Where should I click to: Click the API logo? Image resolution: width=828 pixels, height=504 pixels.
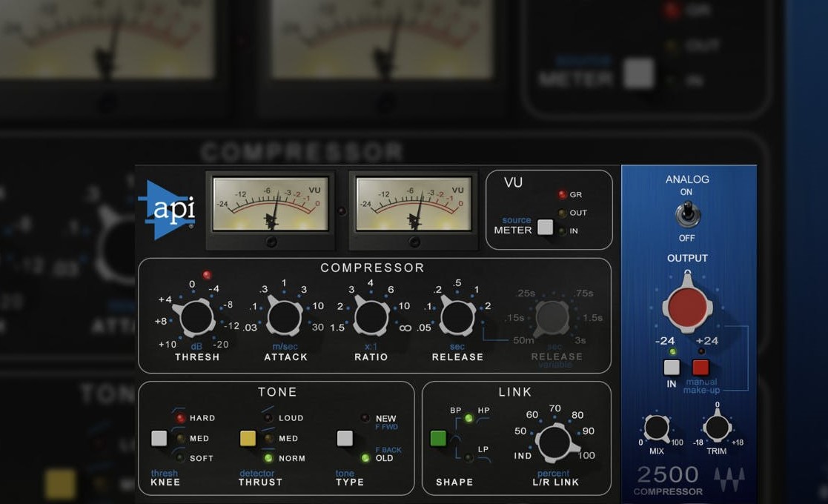click(168, 210)
